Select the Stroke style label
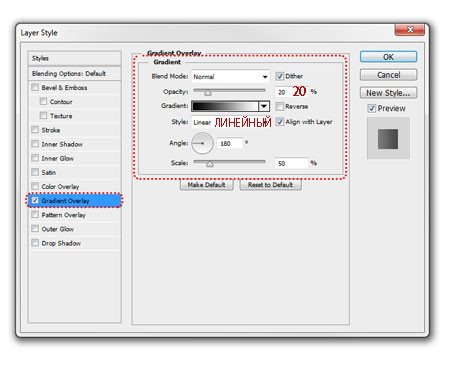Viewport: 450px width, 365px height. coord(51,130)
